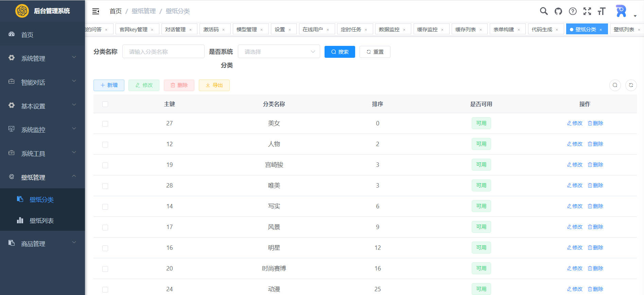This screenshot has width=644, height=295.
Task: Click the 导出 button
Action: (214, 85)
